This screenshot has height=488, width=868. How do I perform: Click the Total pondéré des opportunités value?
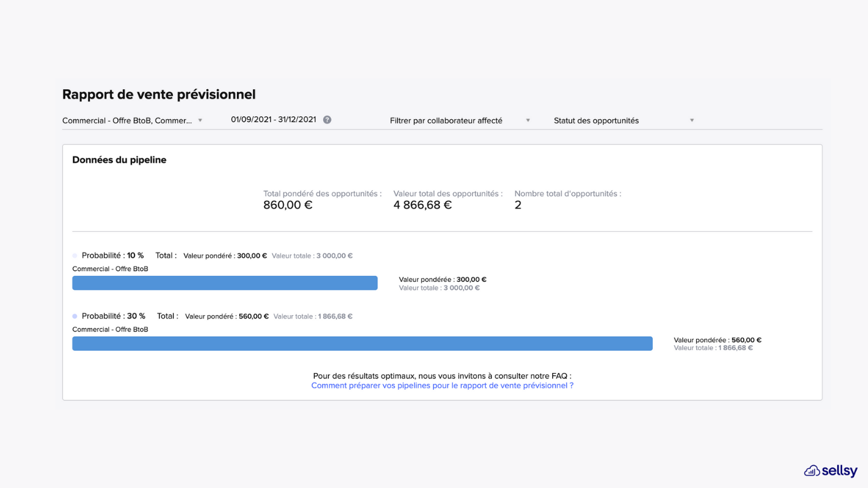coord(288,205)
